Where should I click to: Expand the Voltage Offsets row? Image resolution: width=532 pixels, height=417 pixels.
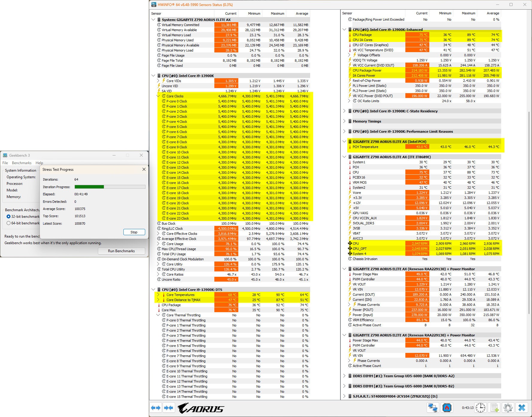tap(349, 55)
